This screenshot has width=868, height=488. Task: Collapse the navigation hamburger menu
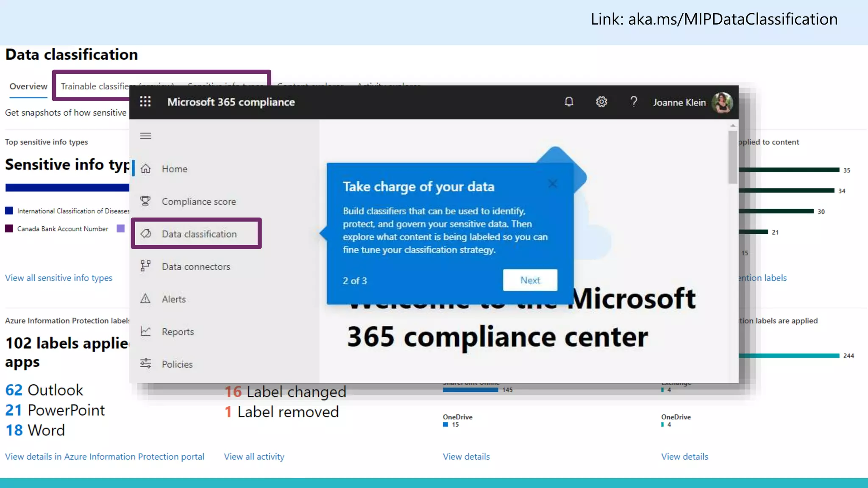pos(146,136)
